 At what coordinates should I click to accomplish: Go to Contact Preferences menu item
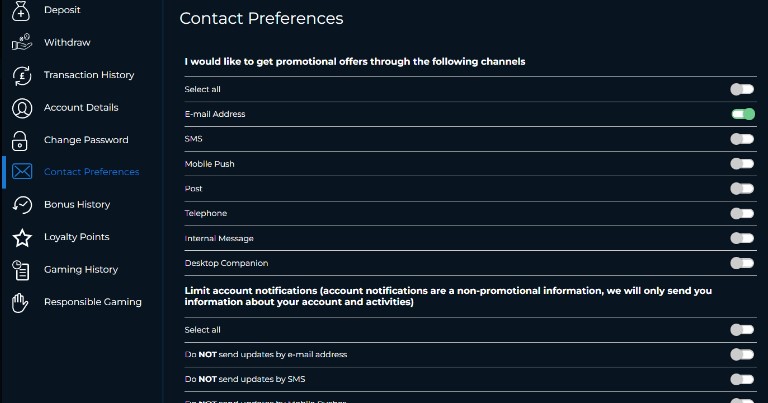(x=92, y=172)
